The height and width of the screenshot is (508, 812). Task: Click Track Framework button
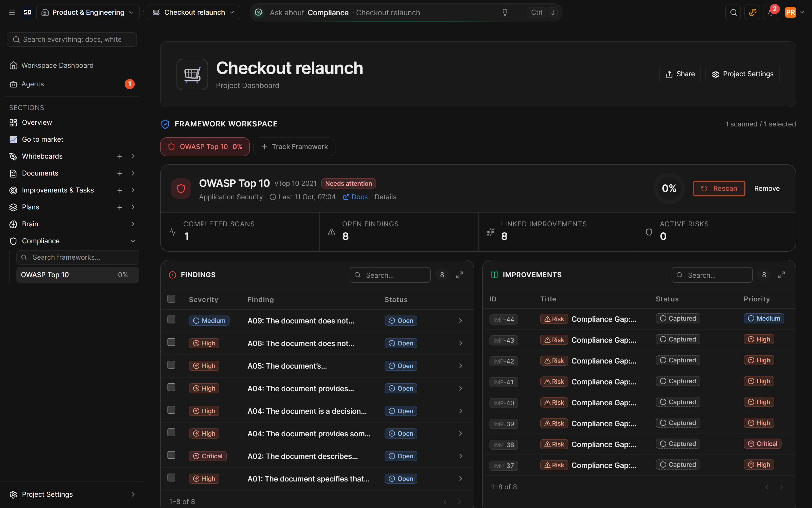(x=294, y=147)
